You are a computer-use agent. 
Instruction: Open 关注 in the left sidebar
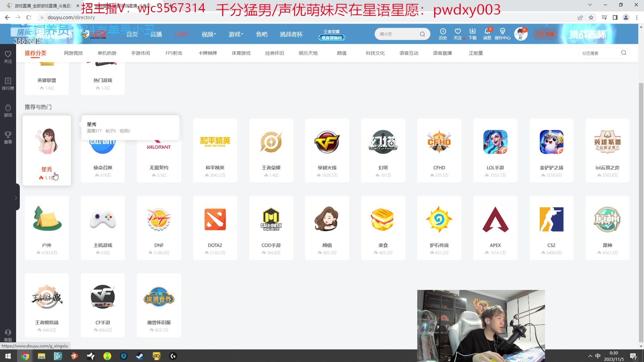point(8,57)
